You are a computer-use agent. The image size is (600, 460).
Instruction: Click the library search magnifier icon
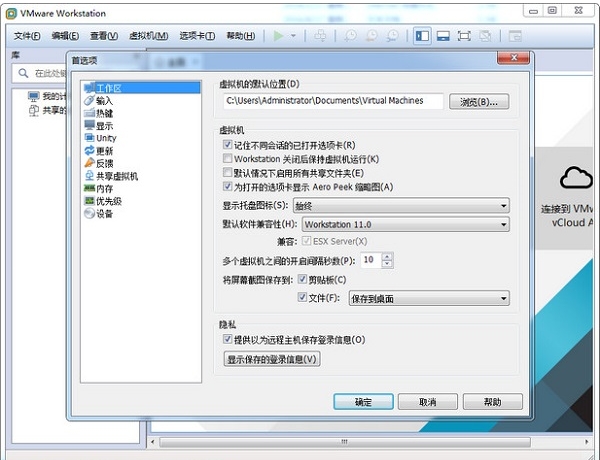tap(23, 73)
